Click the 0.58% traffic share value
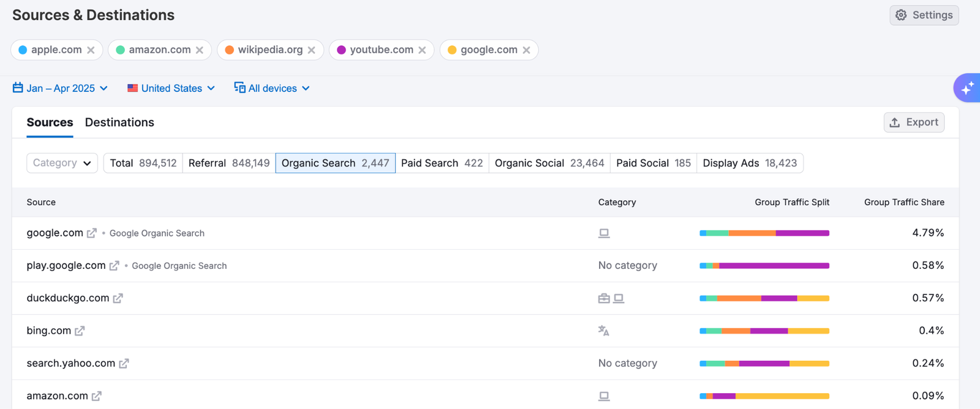The height and width of the screenshot is (409, 980). [928, 265]
